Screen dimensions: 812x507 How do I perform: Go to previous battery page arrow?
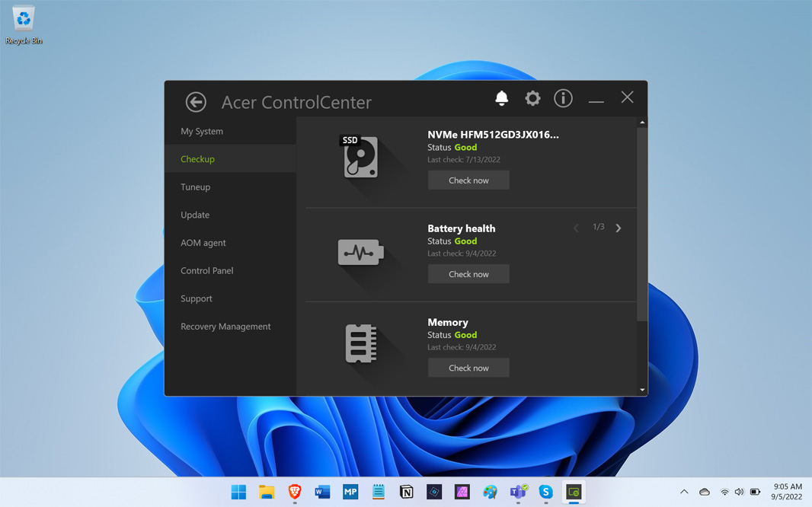[x=576, y=228]
